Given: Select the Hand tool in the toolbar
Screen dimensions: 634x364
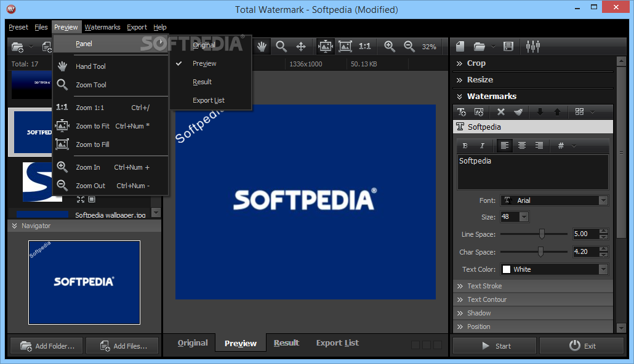Looking at the screenshot, I should point(262,47).
